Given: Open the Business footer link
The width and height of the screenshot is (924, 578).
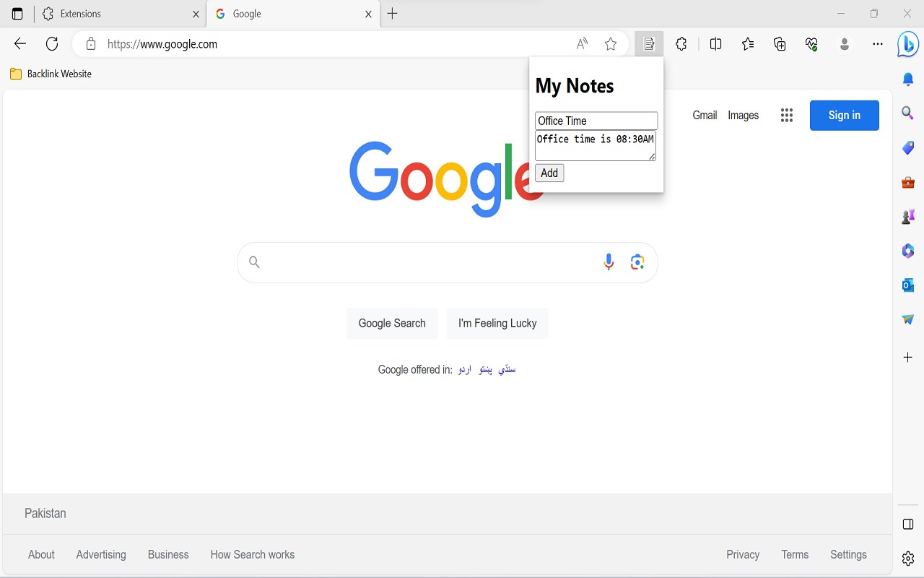Looking at the screenshot, I should tap(168, 554).
